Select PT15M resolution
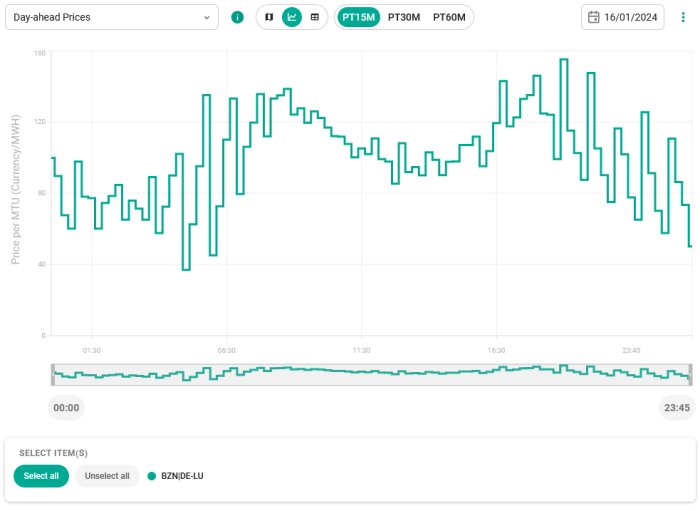 coord(358,17)
